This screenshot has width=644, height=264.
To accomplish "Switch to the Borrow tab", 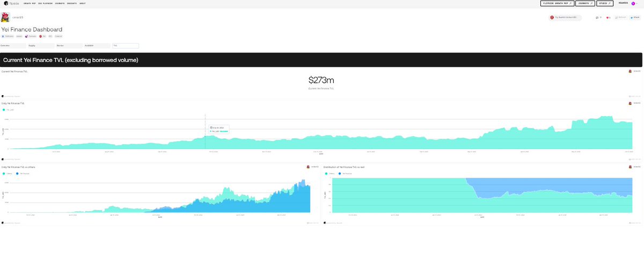I will (69, 46).
